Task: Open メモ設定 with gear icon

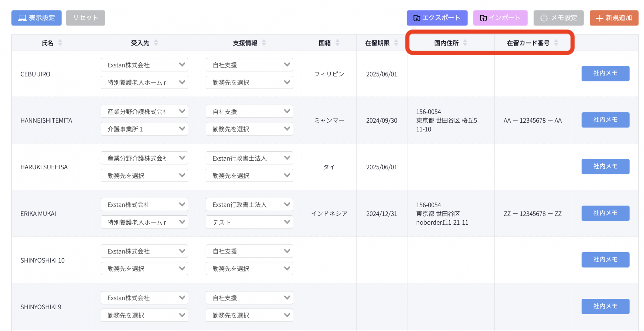Action: coord(558,18)
